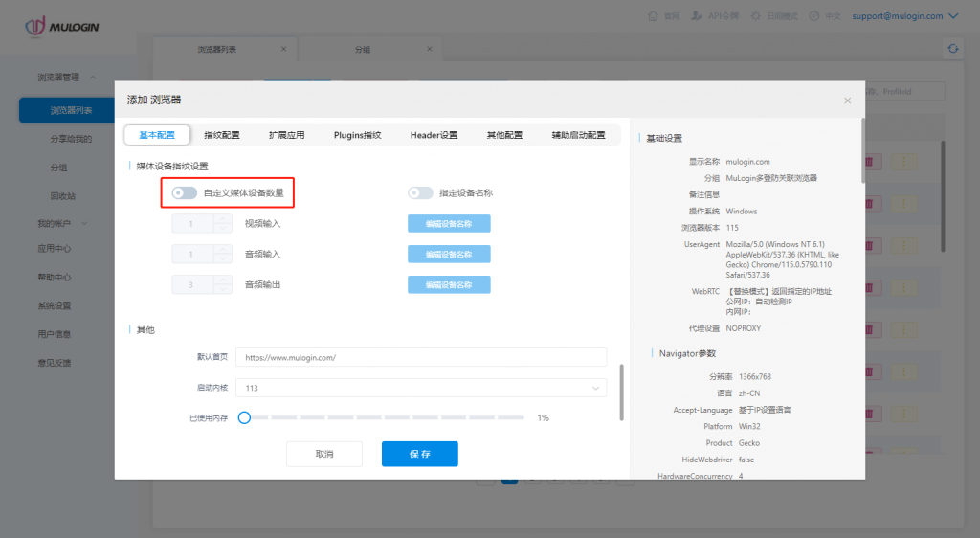This screenshot has height=538, width=980.
Task: Click the 默认首页 URL input field
Action: tap(421, 357)
